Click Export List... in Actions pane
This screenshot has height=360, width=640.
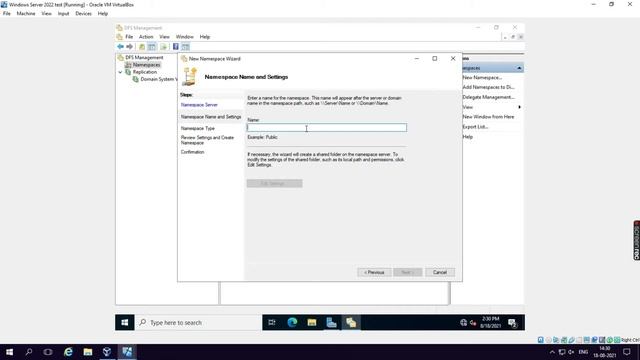475,127
